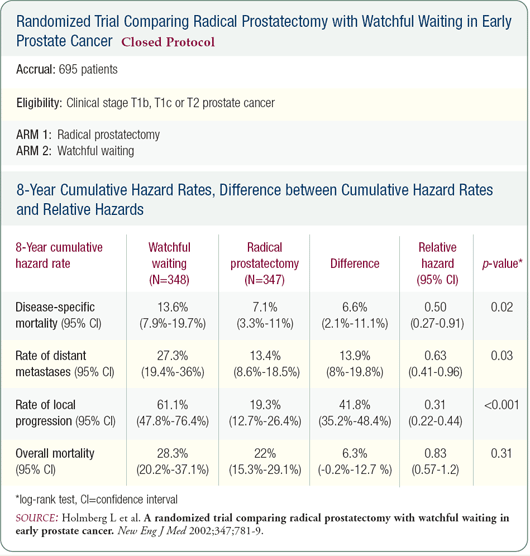This screenshot has width=530, height=556.
Task: Select the 'Accrual: 695 patients' line
Action: click(x=67, y=69)
